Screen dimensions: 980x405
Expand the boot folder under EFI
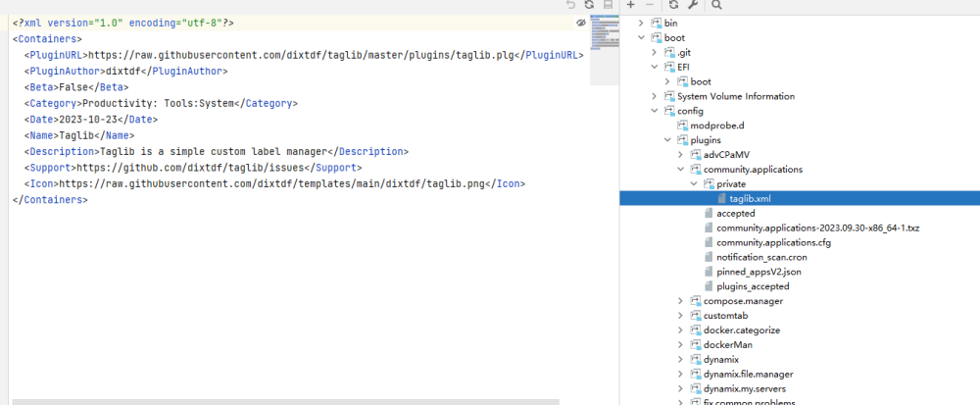tap(666, 81)
